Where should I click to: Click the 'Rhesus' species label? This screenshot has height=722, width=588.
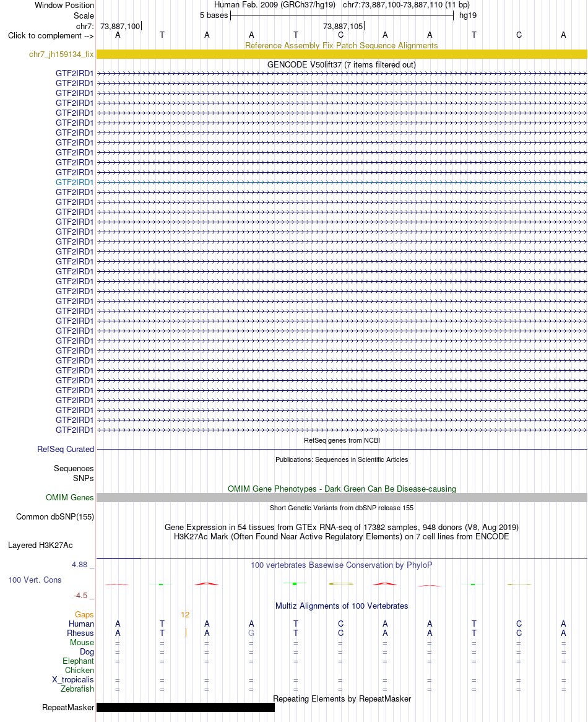pyautogui.click(x=80, y=633)
